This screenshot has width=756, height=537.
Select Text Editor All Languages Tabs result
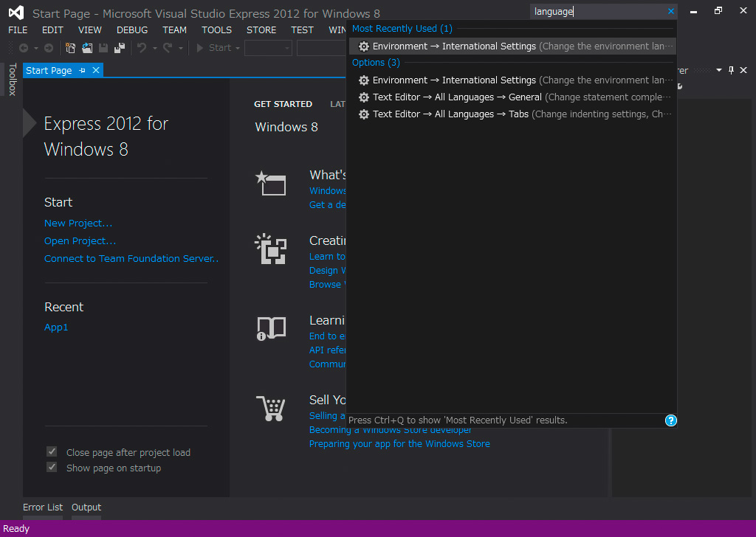(x=512, y=114)
